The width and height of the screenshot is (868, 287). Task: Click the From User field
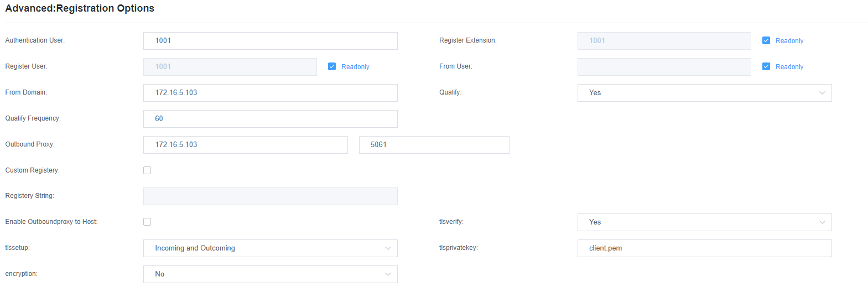tap(664, 67)
